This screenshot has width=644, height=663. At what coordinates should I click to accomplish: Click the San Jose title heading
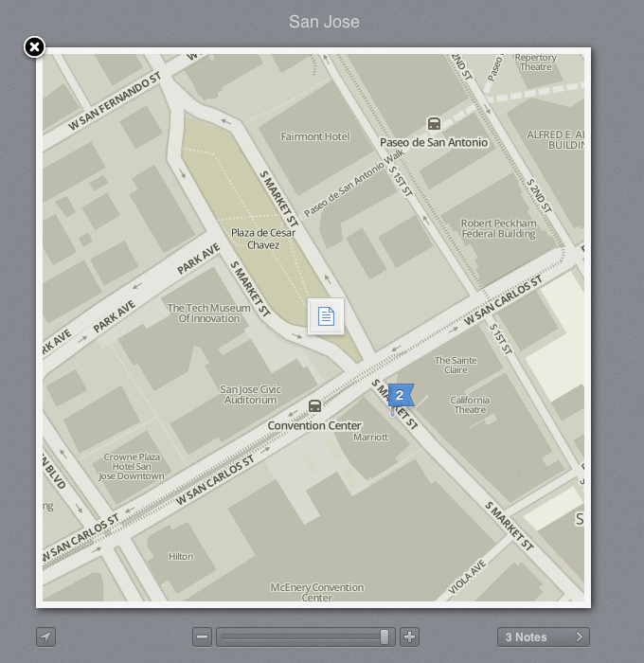tap(324, 22)
